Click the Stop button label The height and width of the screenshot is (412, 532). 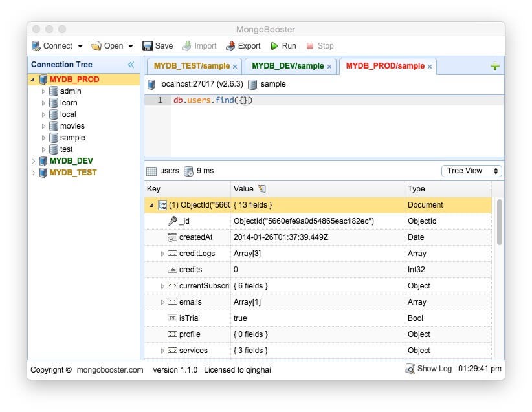(326, 46)
